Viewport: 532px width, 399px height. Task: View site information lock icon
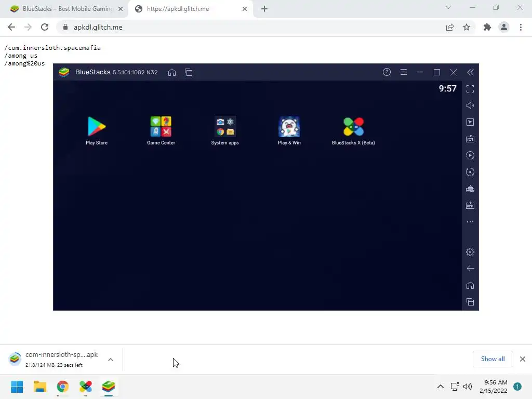(65, 27)
